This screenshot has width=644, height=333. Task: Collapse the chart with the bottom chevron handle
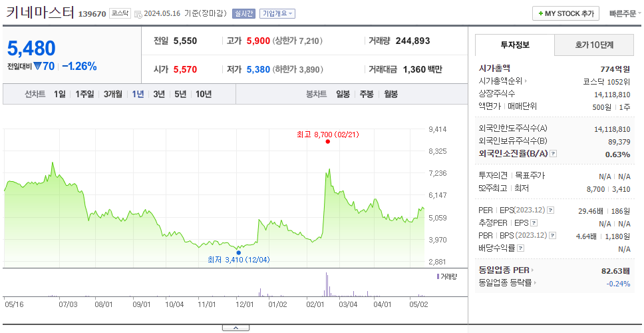(236, 328)
